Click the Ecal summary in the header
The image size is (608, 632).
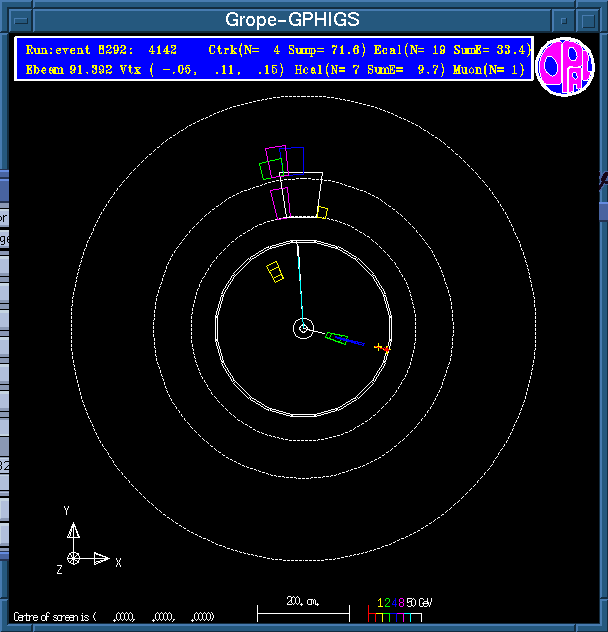click(x=455, y=48)
